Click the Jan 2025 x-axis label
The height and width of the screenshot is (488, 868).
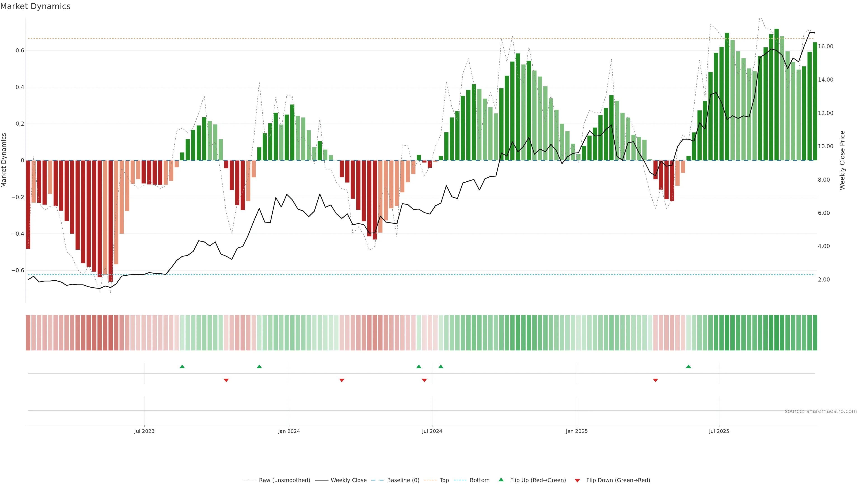point(577,431)
